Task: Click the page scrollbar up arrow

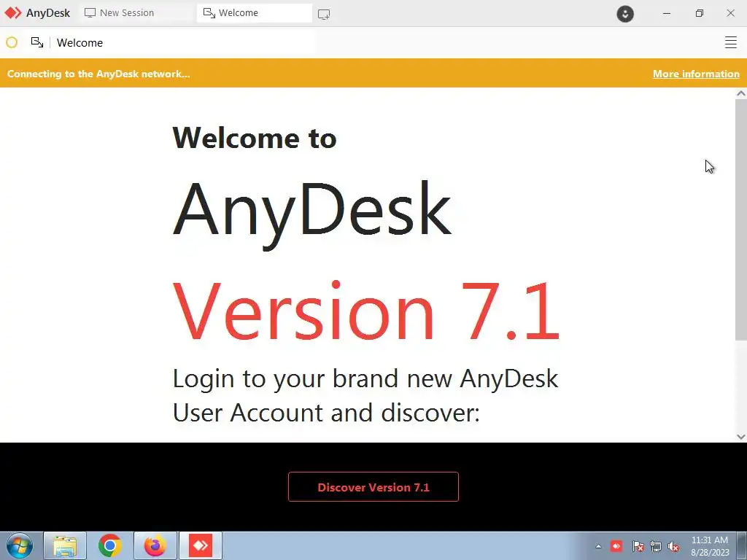Action: pyautogui.click(x=741, y=93)
